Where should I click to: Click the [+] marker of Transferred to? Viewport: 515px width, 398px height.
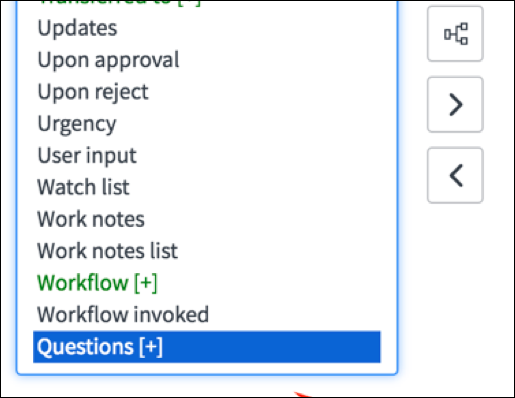point(189,3)
